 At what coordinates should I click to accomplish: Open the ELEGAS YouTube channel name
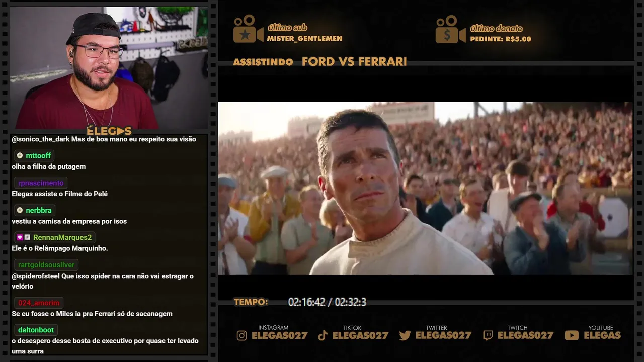(602, 335)
